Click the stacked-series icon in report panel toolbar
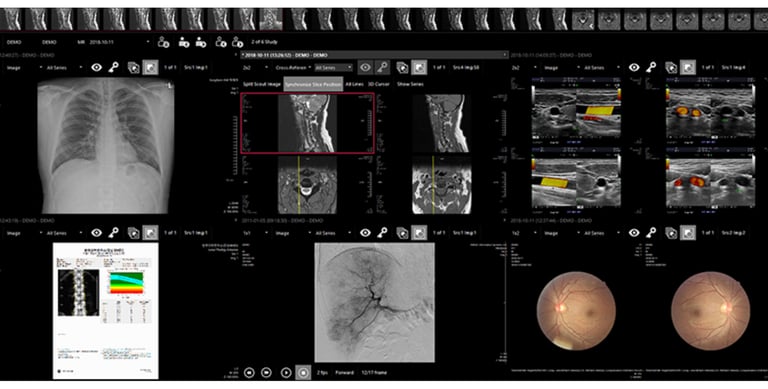Screen dimensions: 768x389 tap(133, 233)
